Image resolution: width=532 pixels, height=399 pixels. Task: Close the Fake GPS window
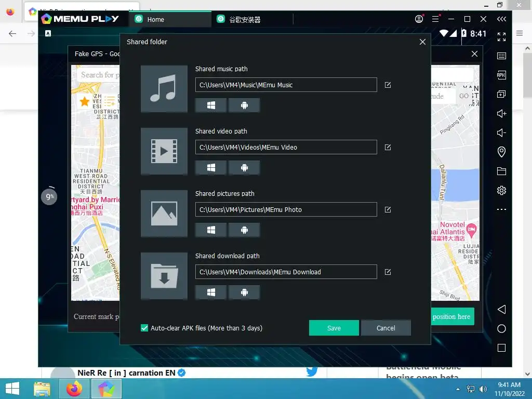tap(475, 54)
